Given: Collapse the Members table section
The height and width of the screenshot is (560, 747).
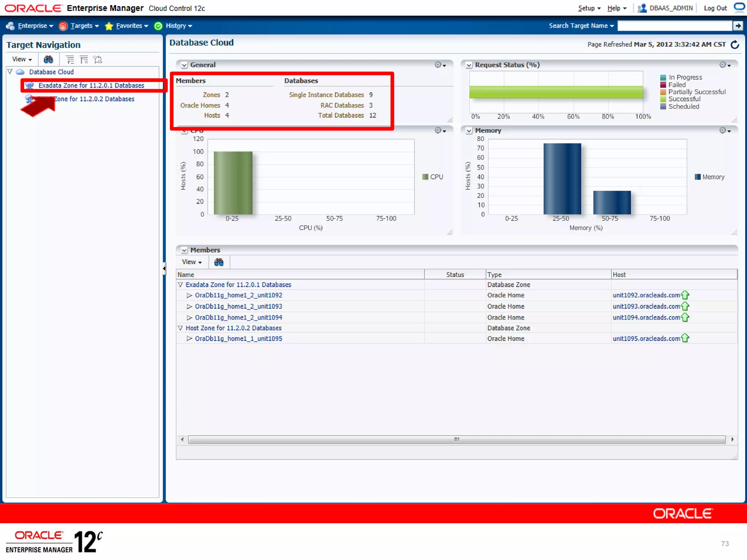Looking at the screenshot, I should pos(185,250).
